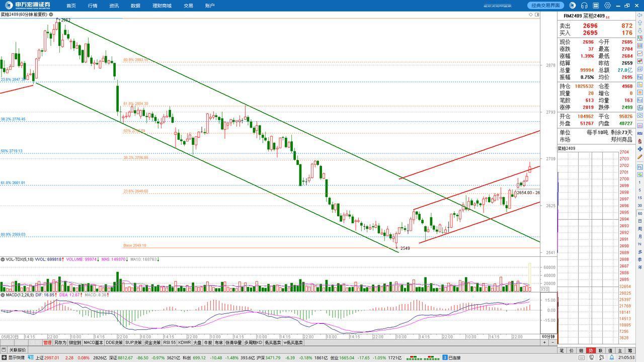This screenshot has height=362, width=644.
Task: Open the 数据 menu
Action: (135, 6)
